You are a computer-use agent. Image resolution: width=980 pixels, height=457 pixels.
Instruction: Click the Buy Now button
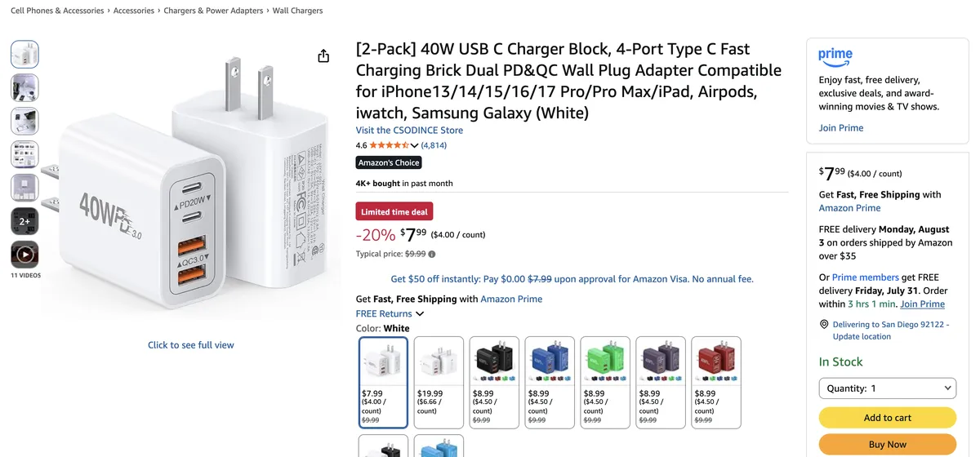click(888, 445)
